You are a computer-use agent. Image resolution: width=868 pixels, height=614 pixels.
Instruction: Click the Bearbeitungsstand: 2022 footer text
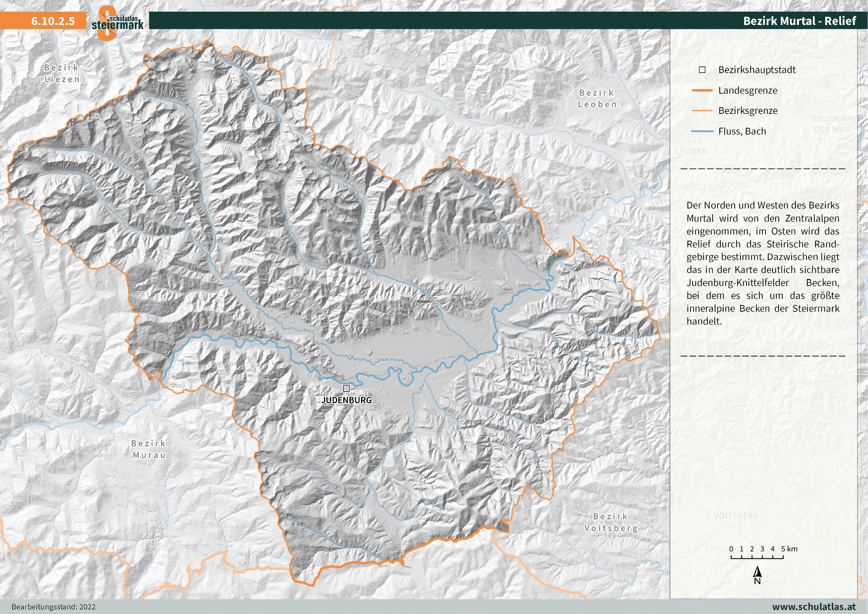click(53, 607)
